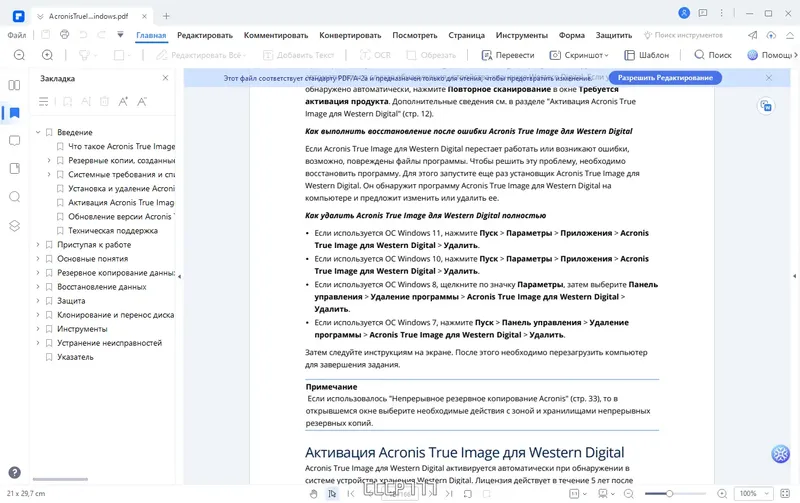Click the zoom slider in status bar

pos(669,494)
